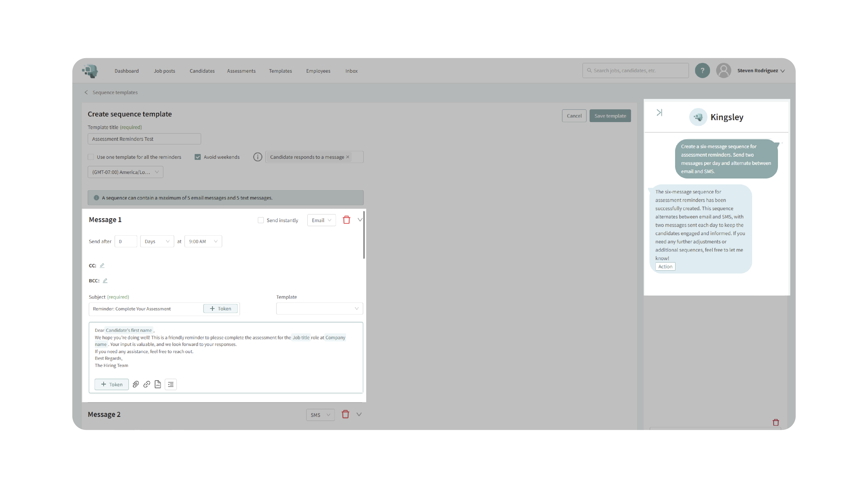This screenshot has height=488, width=868.
Task: Delete Message 1 with the trash icon
Action: click(x=346, y=220)
